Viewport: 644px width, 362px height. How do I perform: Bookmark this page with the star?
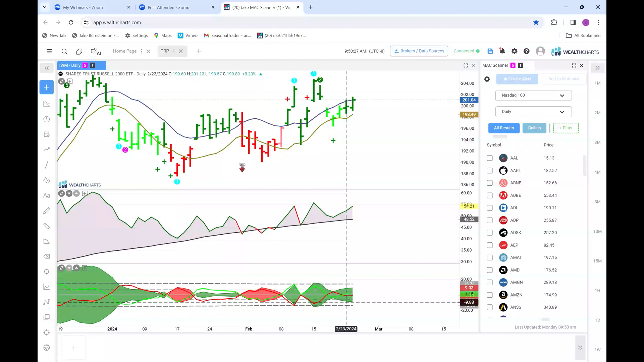(x=536, y=22)
